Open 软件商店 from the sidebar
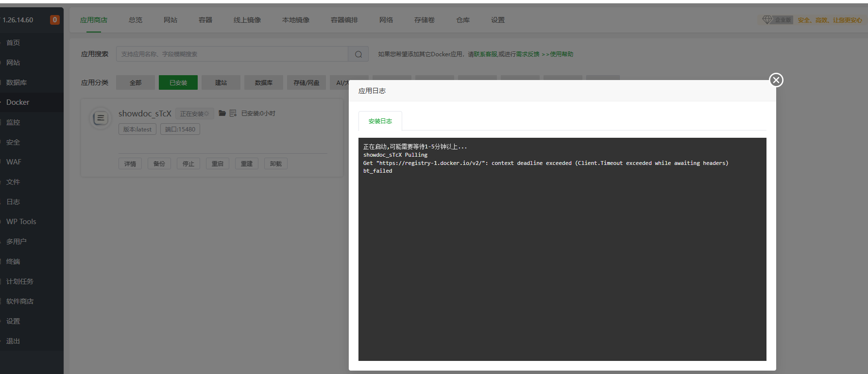The image size is (868, 374). 20,301
